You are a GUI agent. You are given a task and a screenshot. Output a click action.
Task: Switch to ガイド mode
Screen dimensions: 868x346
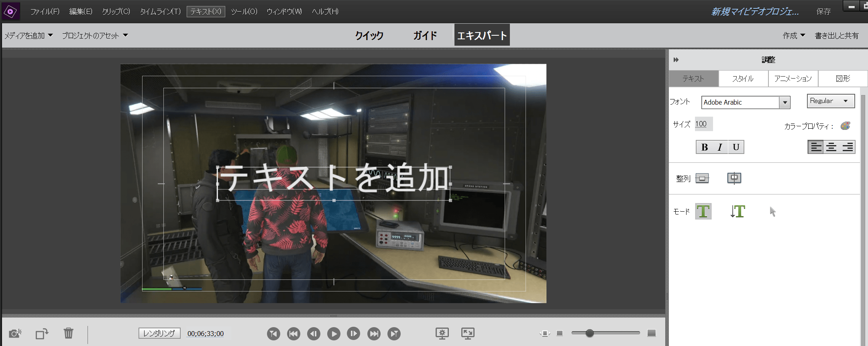coord(425,35)
